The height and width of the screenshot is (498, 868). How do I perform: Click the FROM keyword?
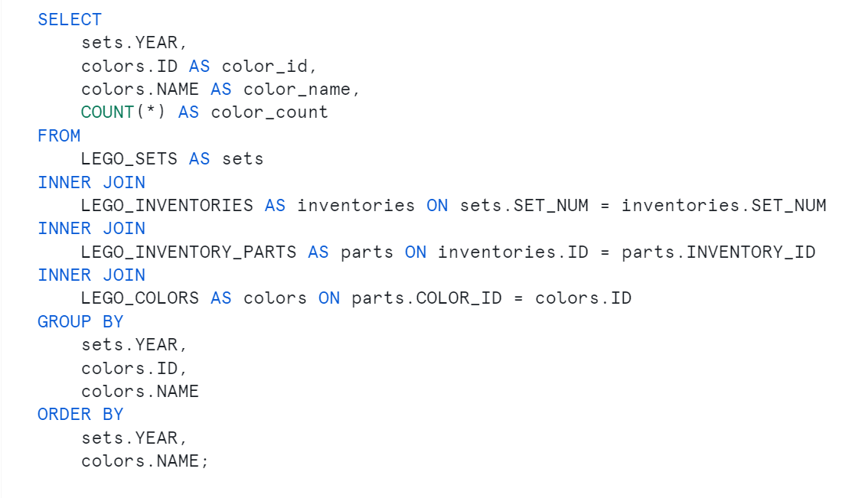[59, 135]
